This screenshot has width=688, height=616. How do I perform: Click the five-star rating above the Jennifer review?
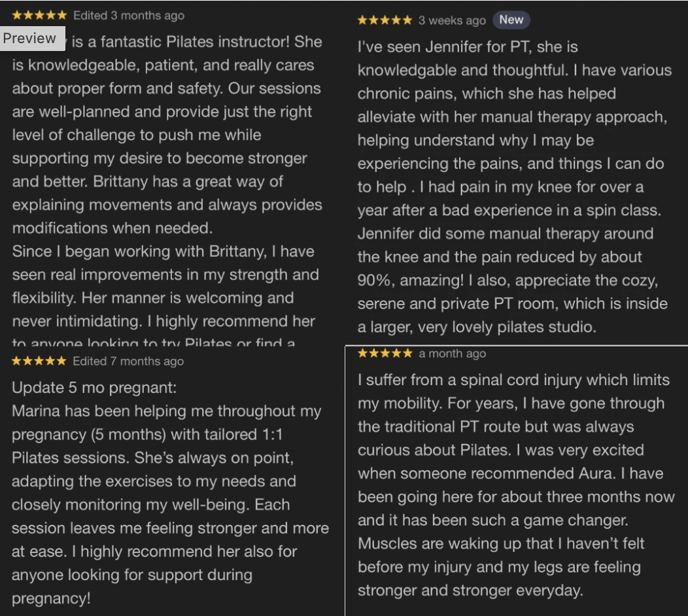(385, 20)
